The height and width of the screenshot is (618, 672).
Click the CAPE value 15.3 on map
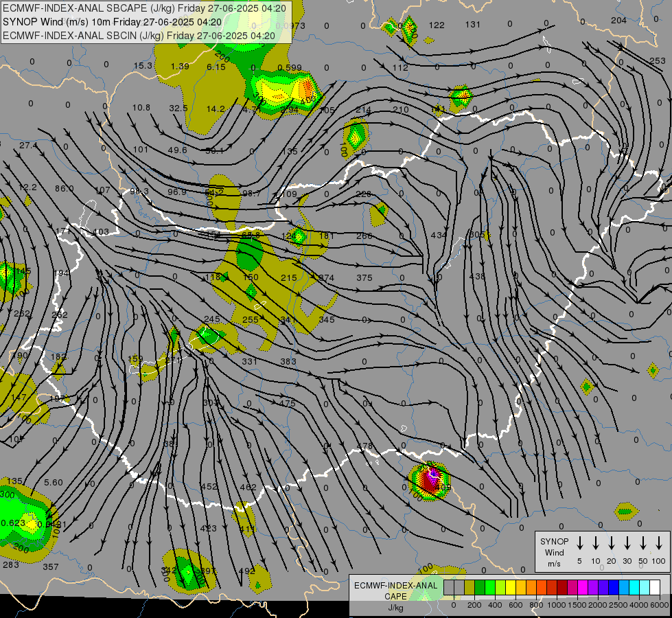tap(143, 66)
